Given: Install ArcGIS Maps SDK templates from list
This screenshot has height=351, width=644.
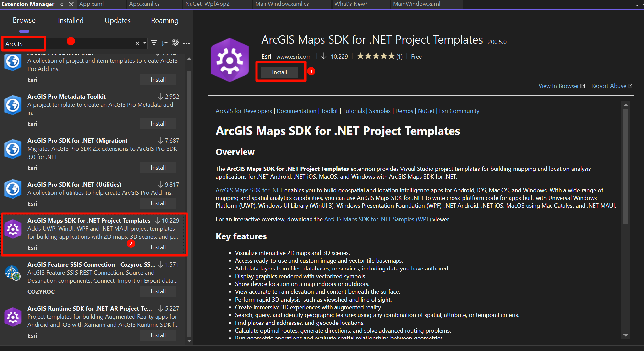Looking at the screenshot, I should point(158,247).
